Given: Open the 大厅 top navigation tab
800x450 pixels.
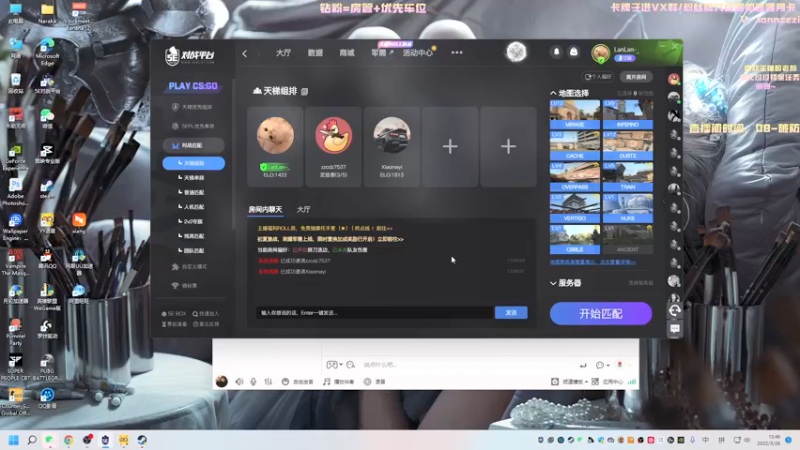Looking at the screenshot, I should point(283,53).
